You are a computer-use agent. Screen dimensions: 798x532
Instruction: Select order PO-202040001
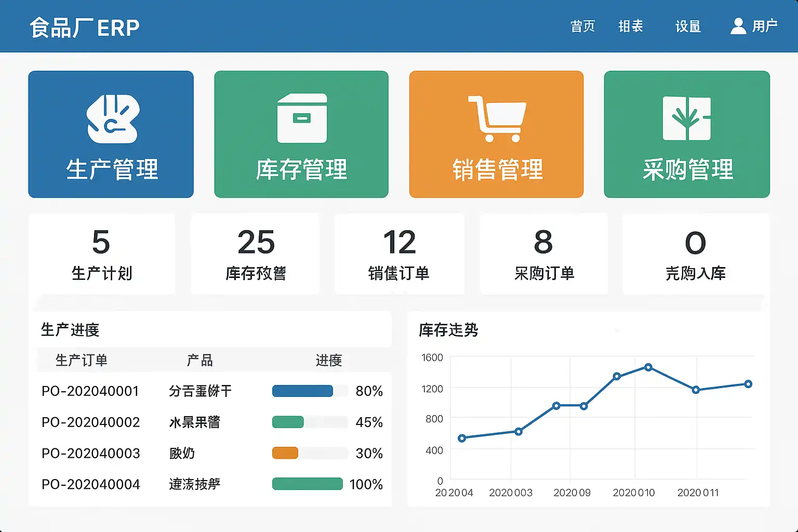point(90,391)
